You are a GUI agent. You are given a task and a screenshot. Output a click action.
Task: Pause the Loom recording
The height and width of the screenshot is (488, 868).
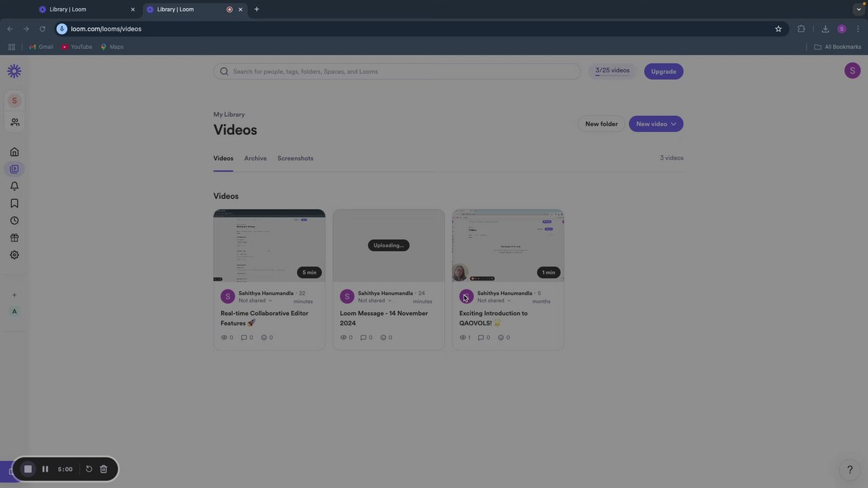coord(45,469)
